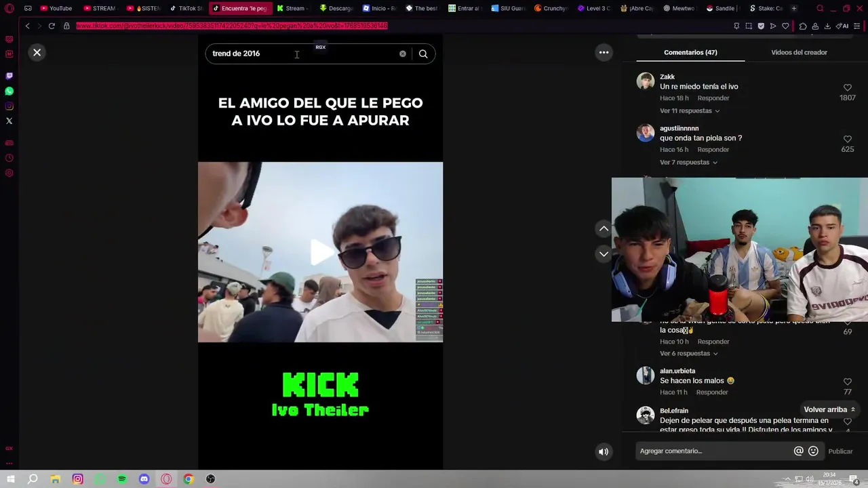Open the tab search icon in browser
868x488 pixels.
click(x=820, y=8)
